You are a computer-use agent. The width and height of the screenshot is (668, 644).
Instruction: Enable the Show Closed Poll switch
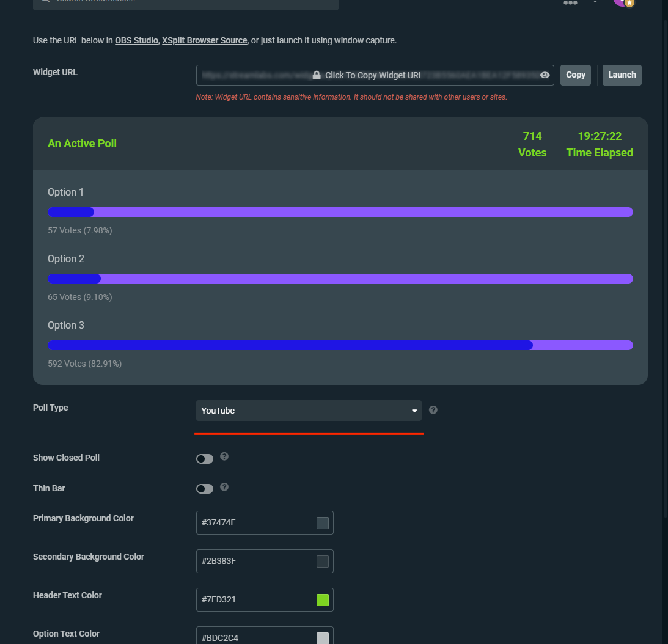click(x=204, y=458)
